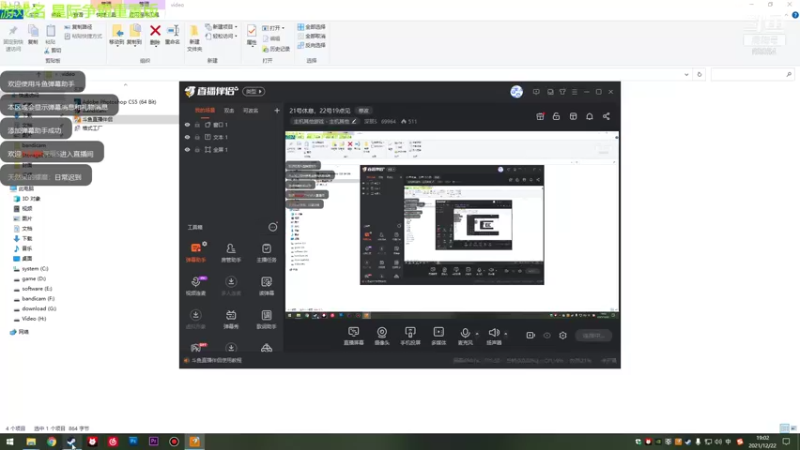This screenshot has height=450, width=800.
Task: Open streaming settings gear icon
Action: point(563,335)
